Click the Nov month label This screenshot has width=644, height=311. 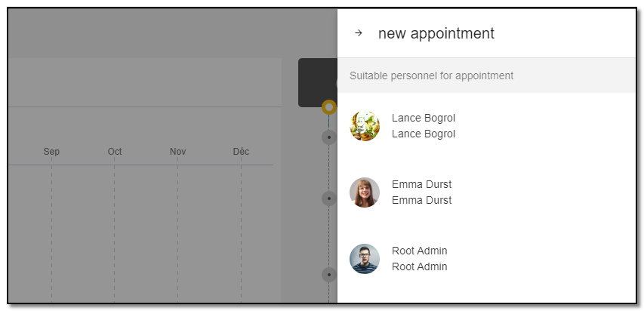click(x=178, y=152)
